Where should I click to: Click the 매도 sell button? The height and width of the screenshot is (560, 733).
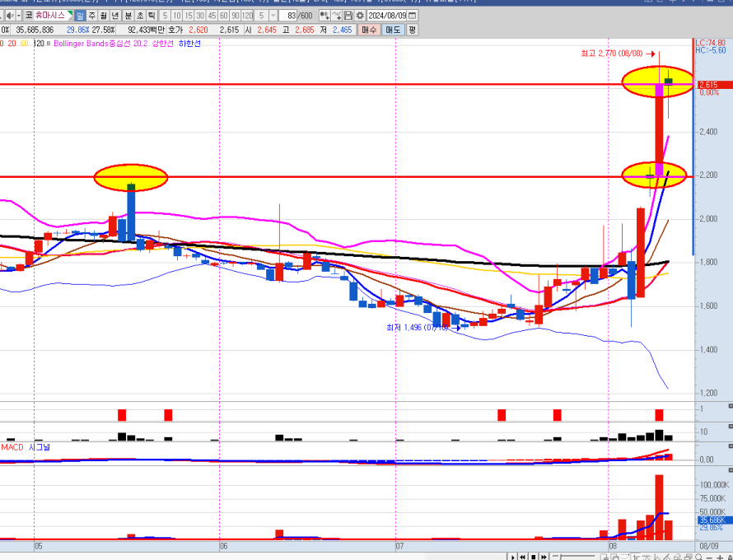coord(393,30)
